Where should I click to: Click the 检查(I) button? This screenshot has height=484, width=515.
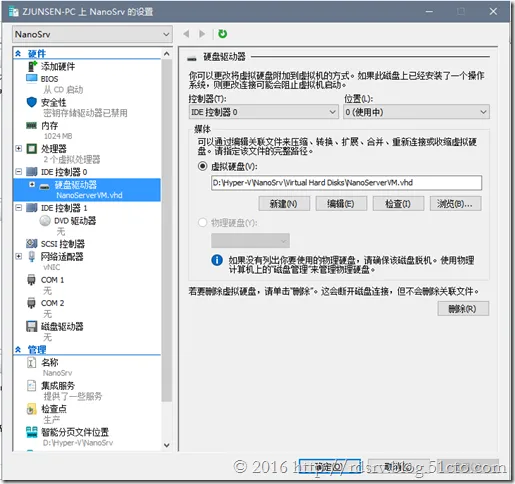[x=398, y=203]
